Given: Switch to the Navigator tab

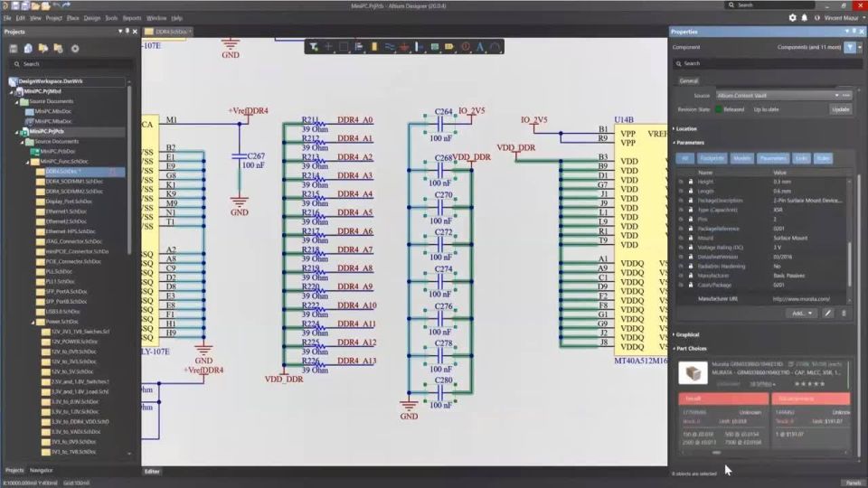Looking at the screenshot, I should (41, 470).
